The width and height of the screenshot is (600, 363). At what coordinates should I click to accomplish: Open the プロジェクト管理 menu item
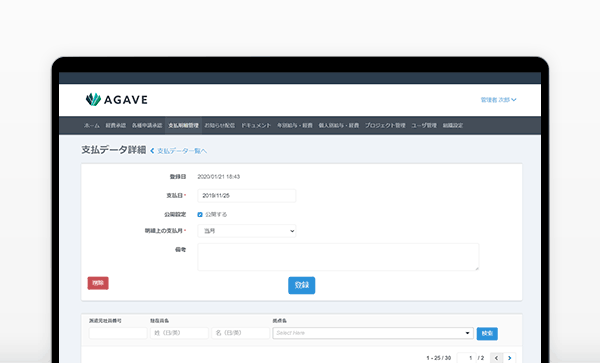[x=385, y=125]
